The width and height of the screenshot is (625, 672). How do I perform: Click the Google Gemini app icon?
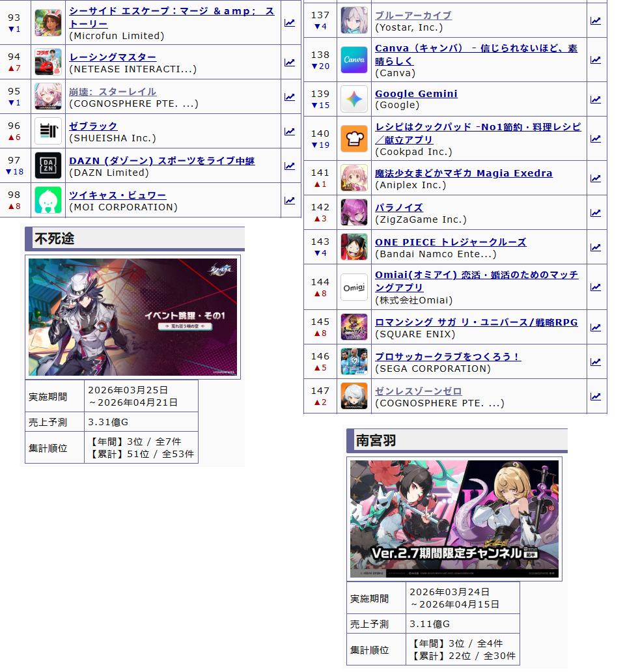tap(354, 100)
